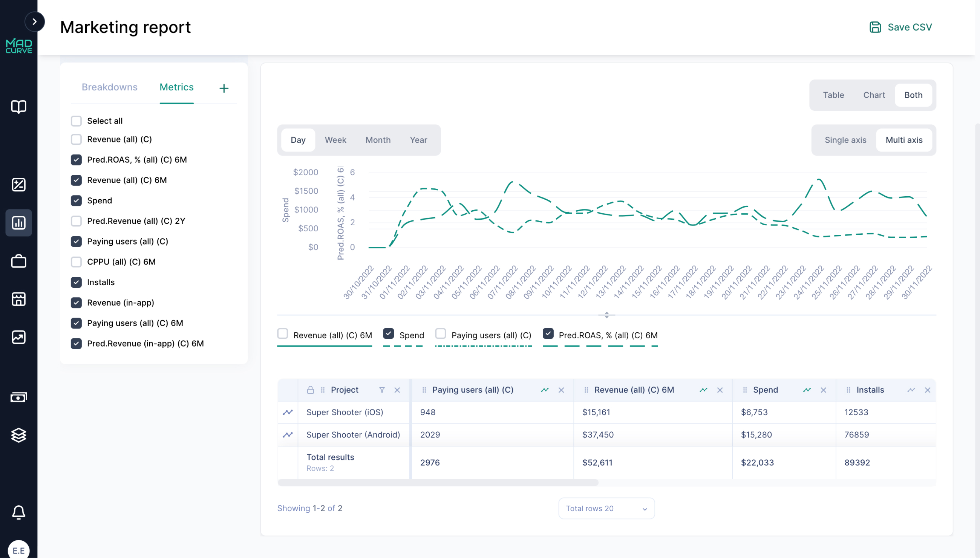Open the documentation book icon in sidebar
980x558 pixels.
[18, 107]
